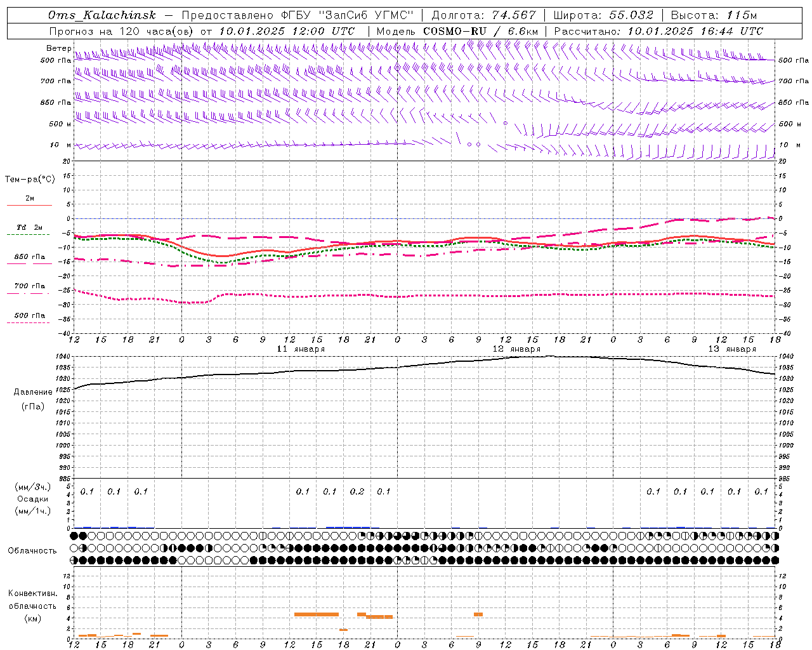This screenshot has width=812, height=650.
Task: Click the Широта: 55.032 value
Action: (603, 15)
